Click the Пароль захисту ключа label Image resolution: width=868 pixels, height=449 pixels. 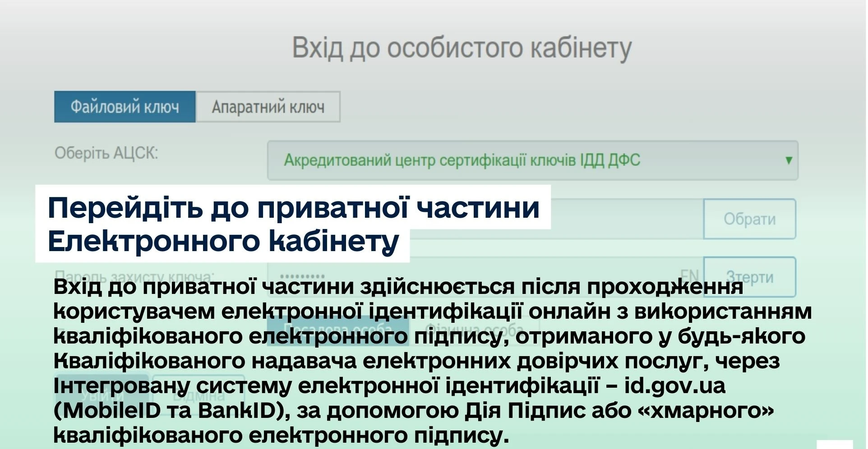pos(134,275)
